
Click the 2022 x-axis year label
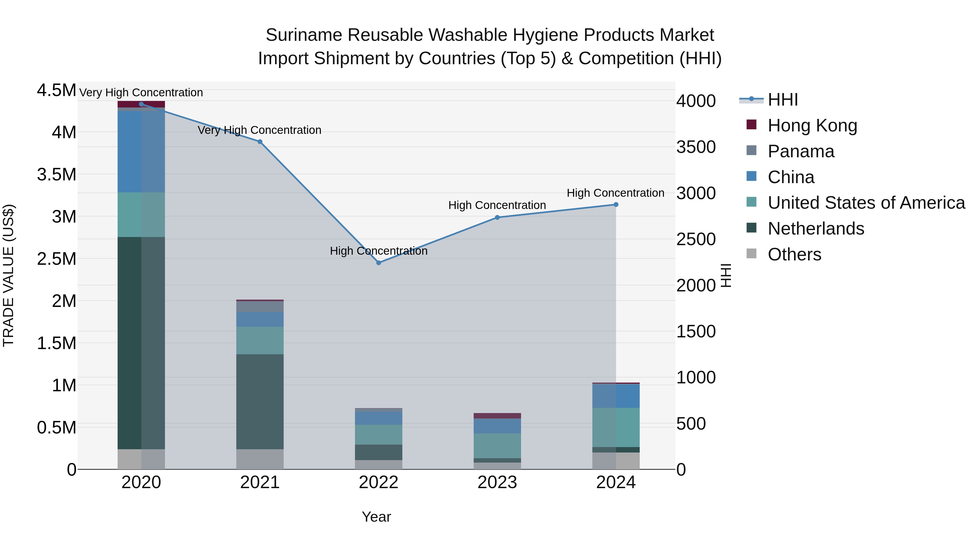click(x=379, y=482)
